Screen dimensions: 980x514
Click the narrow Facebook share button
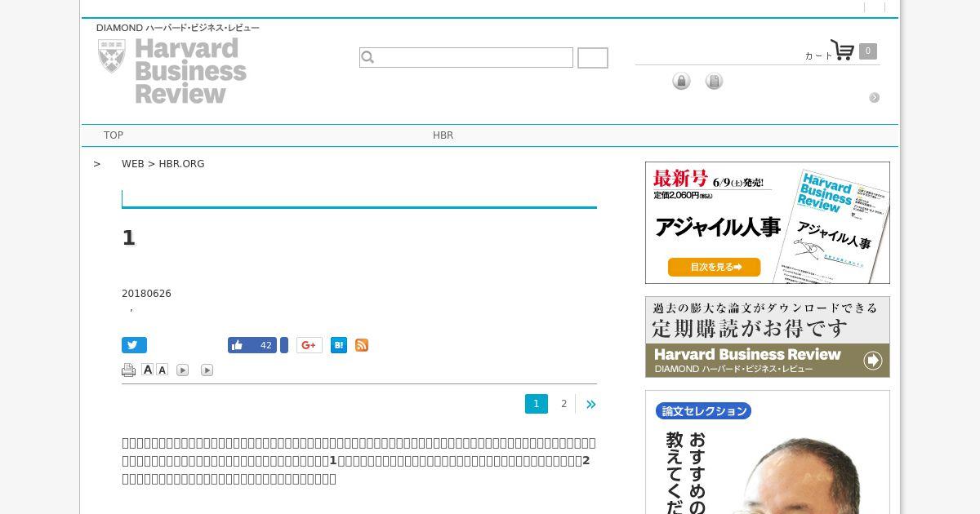pos(284,345)
